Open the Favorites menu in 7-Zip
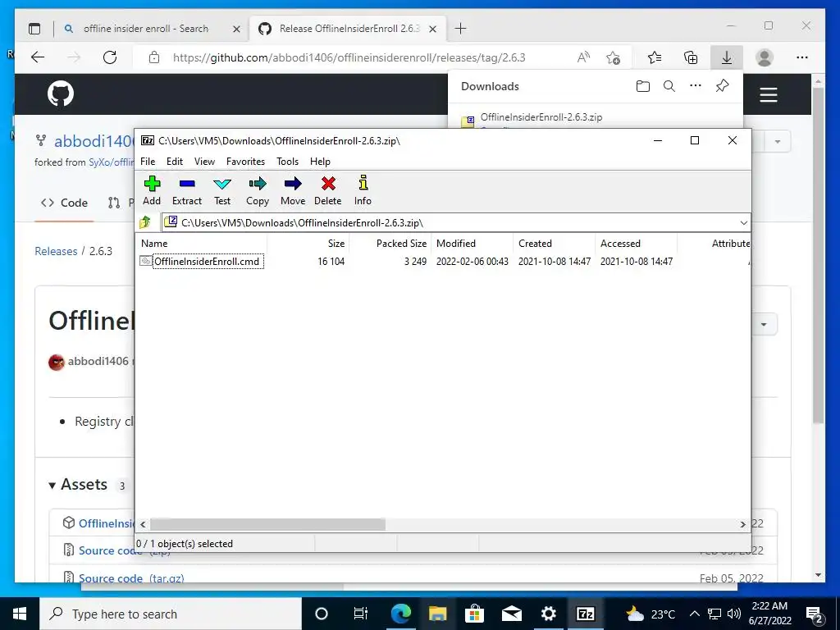The height and width of the screenshot is (630, 840). [245, 162]
